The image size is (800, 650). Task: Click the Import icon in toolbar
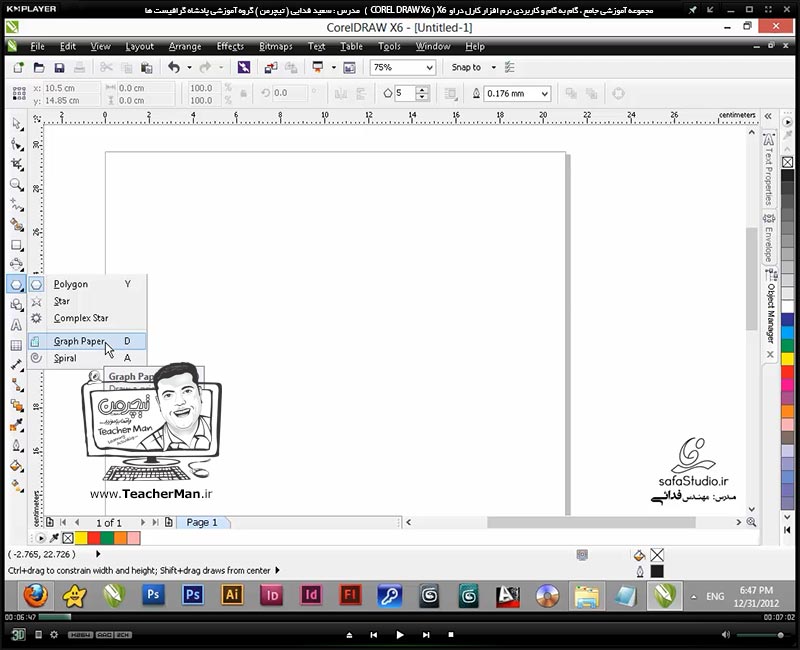coord(270,67)
